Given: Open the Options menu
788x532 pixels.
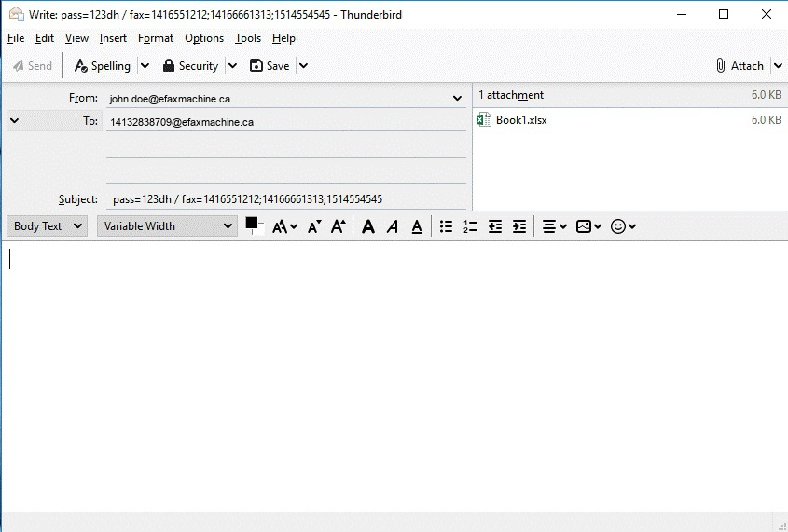Looking at the screenshot, I should tap(204, 38).
